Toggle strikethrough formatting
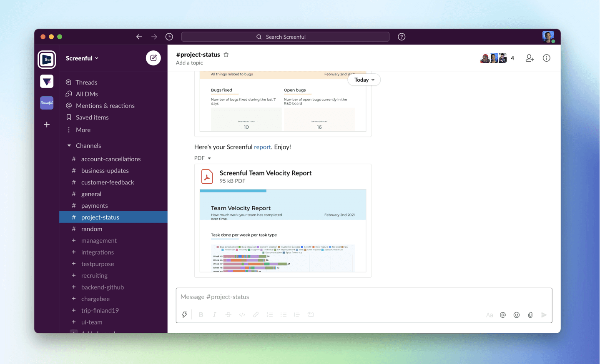 click(228, 314)
